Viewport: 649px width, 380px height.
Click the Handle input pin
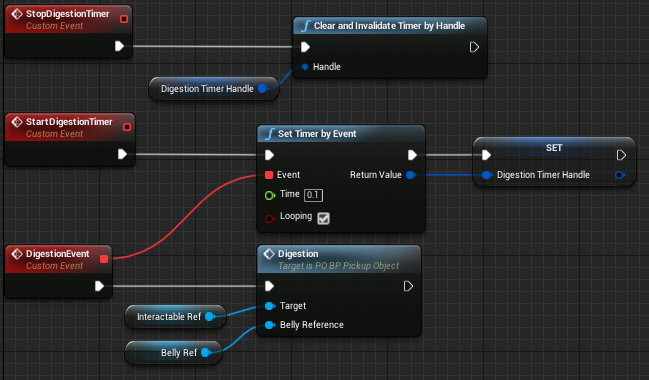coord(305,67)
